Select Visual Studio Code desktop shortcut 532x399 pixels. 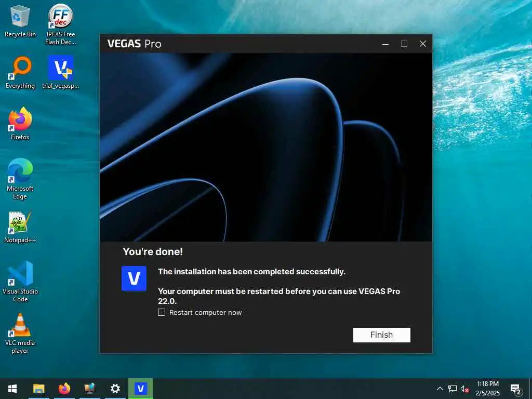[20, 282]
